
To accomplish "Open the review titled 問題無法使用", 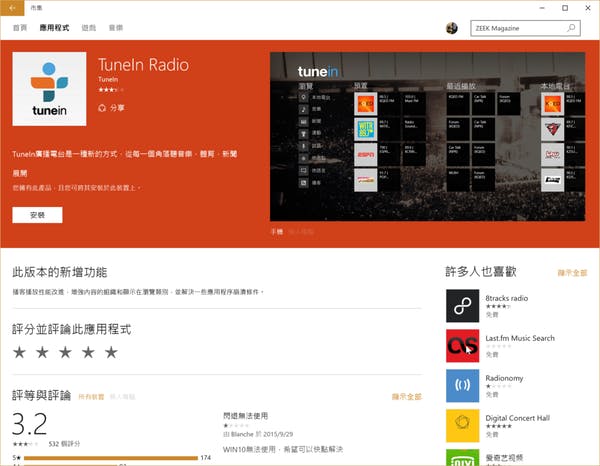I will click(x=245, y=415).
